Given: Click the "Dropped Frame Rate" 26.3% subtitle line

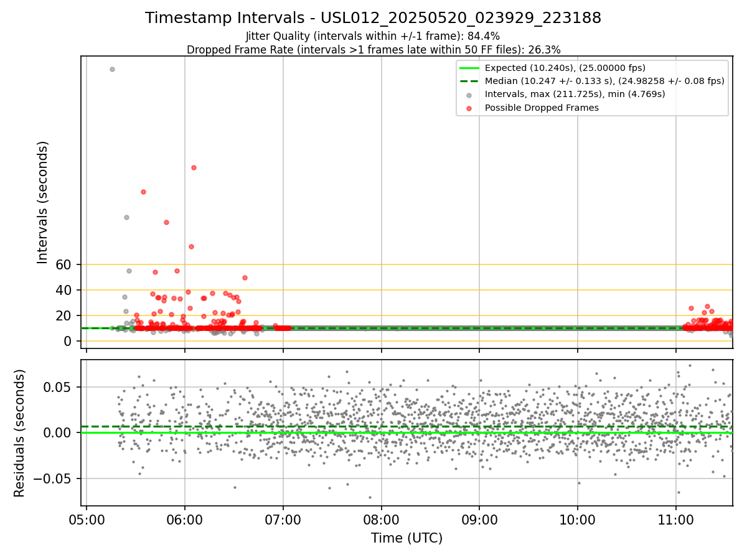Looking at the screenshot, I should point(374,50).
